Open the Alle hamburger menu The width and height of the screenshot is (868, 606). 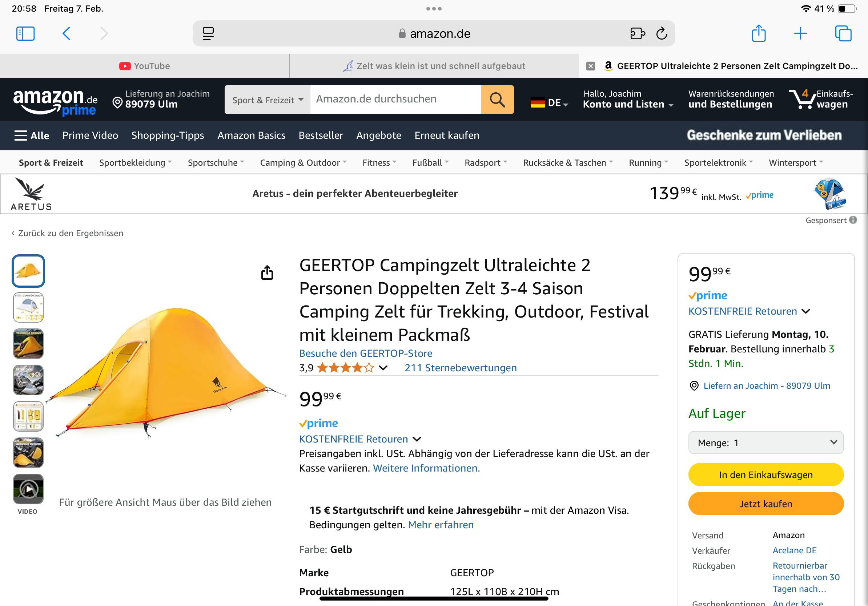click(x=32, y=135)
